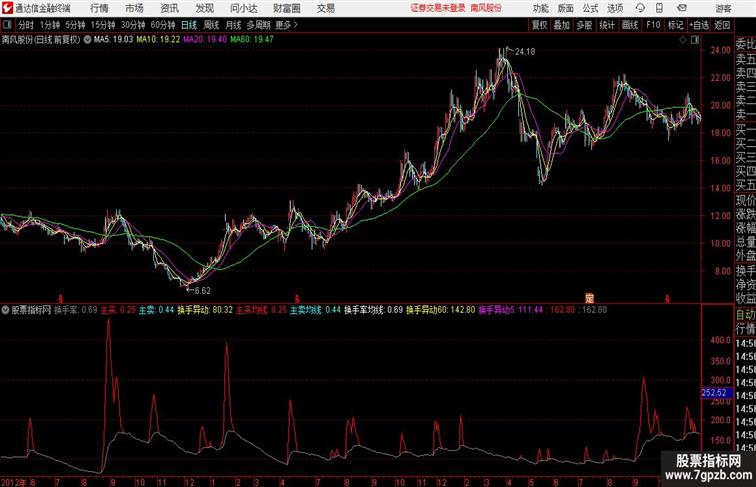Open the 公式 menu

pos(590,8)
